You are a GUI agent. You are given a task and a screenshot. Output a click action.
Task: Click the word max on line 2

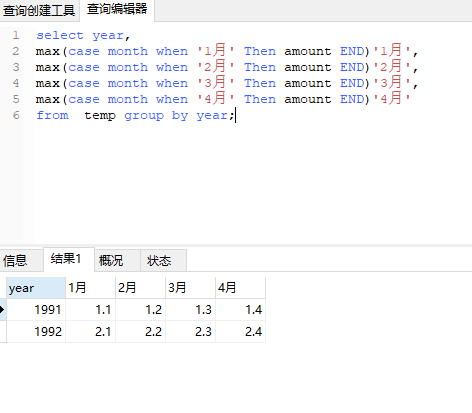[x=48, y=52]
